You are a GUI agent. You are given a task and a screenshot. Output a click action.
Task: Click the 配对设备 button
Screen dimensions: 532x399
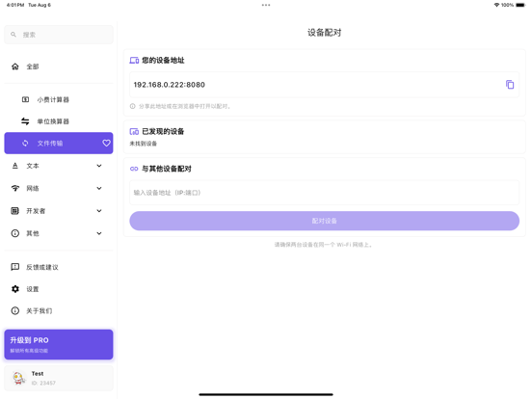(x=325, y=221)
